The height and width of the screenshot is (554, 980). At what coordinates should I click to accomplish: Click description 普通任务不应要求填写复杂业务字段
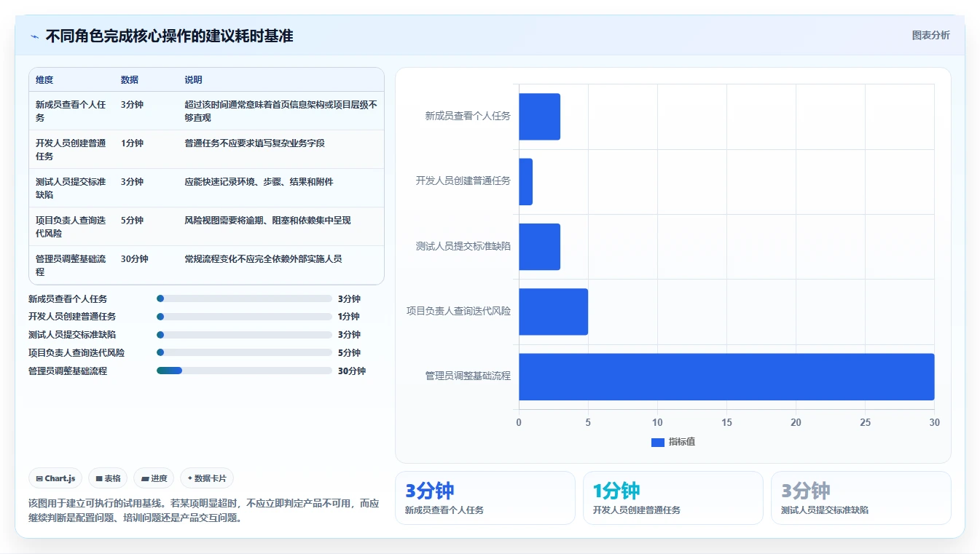[x=254, y=143]
